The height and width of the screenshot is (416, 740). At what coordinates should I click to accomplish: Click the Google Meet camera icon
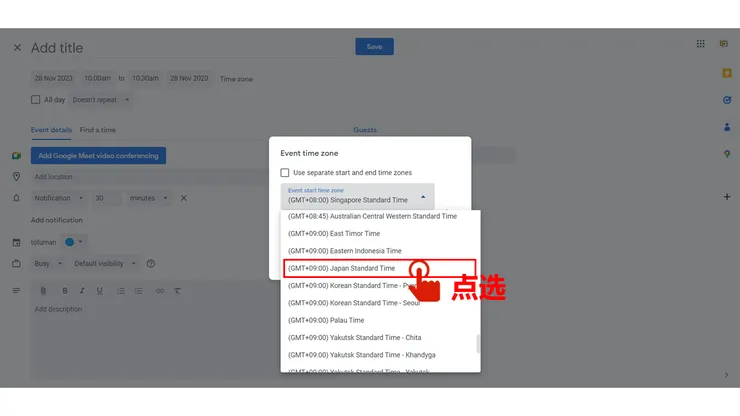tap(17, 156)
